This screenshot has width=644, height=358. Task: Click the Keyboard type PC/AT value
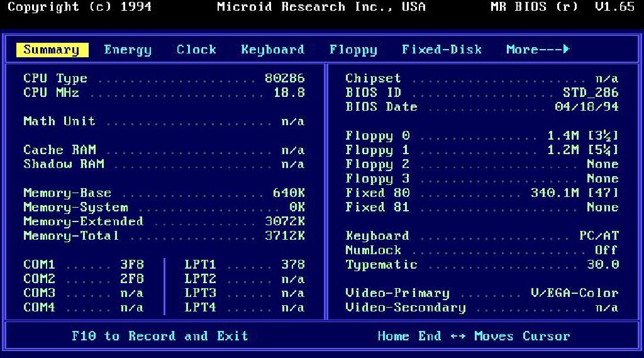pyautogui.click(x=599, y=235)
